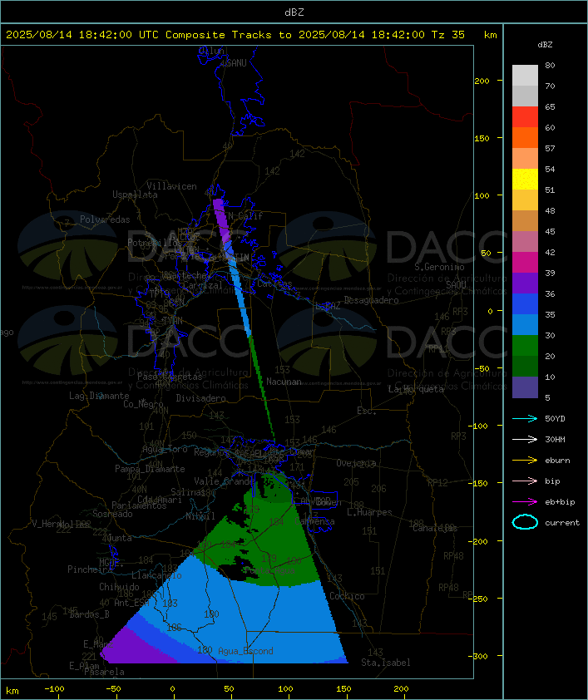Click the magenta eb+bip arrow symbol
Image resolution: width=588 pixels, height=700 pixels.
tap(525, 502)
